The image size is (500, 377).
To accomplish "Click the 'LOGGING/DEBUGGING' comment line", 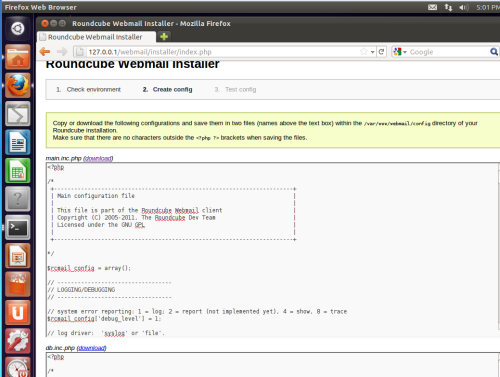I will [x=81, y=290].
